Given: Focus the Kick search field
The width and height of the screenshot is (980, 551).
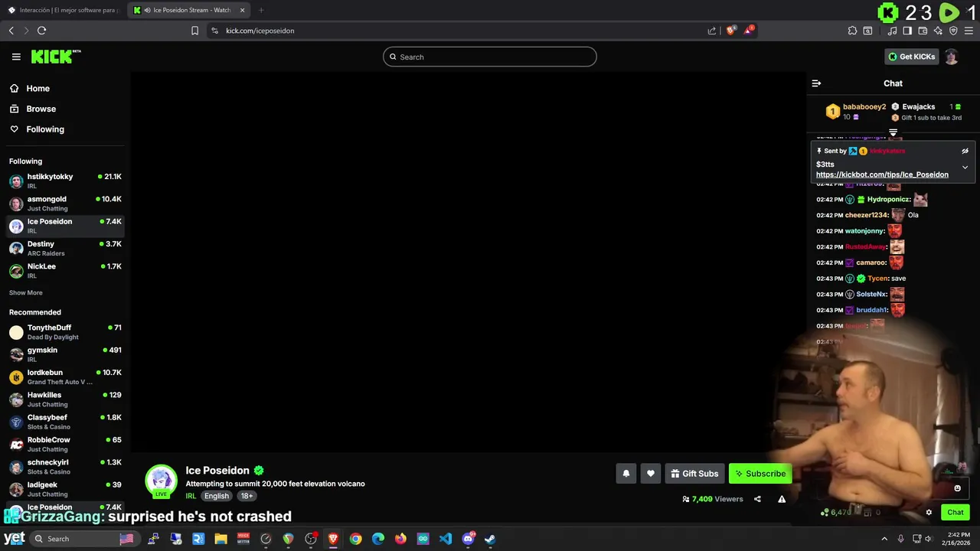Looking at the screenshot, I should 490,57.
